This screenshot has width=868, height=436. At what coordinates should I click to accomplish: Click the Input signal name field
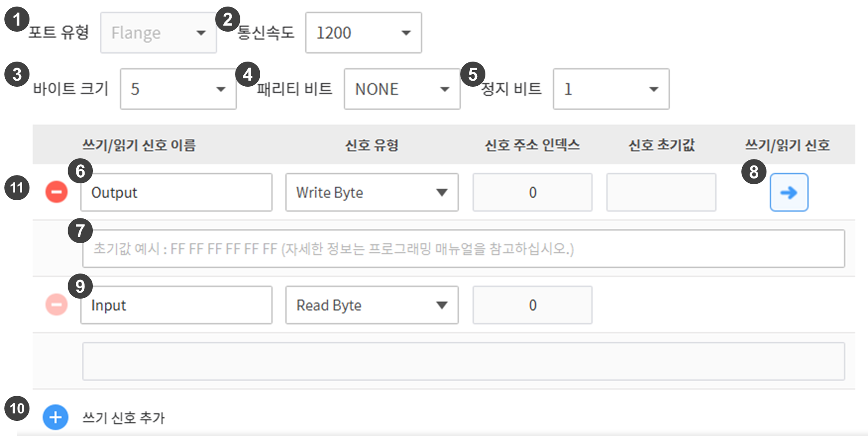pyautogui.click(x=176, y=305)
